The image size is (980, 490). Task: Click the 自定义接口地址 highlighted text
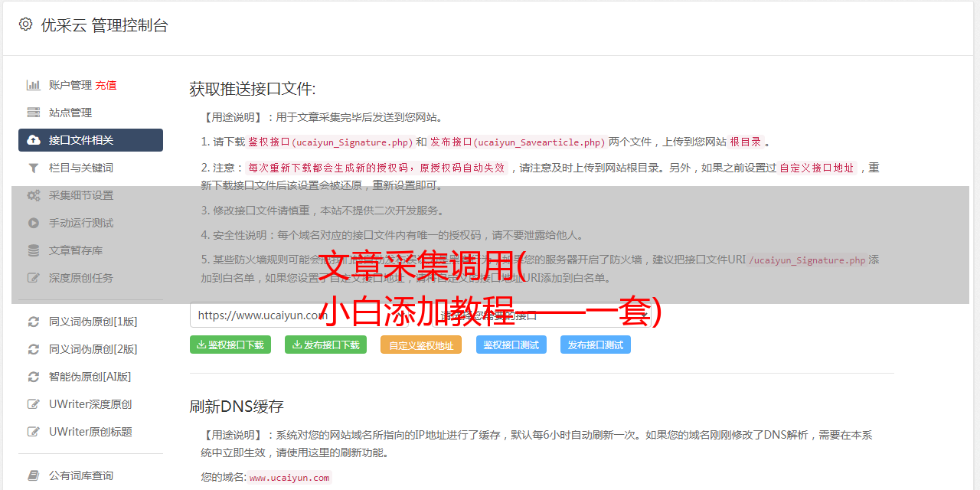817,168
